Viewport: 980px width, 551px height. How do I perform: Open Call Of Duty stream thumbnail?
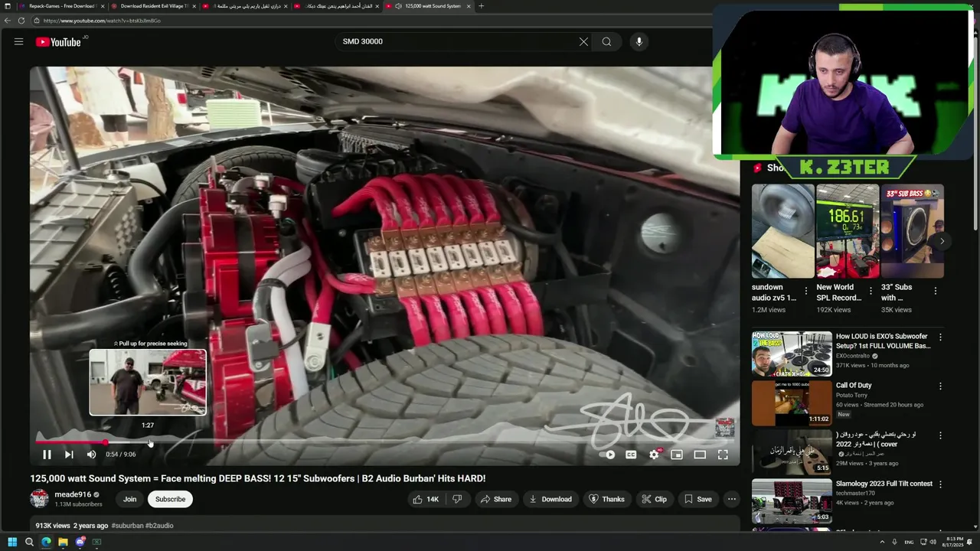[792, 403]
